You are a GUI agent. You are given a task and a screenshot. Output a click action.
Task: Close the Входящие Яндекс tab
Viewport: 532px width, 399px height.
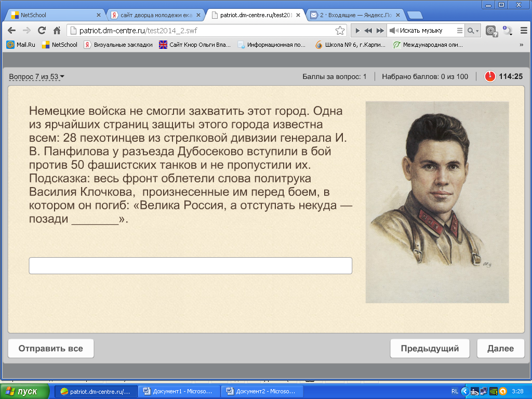tap(398, 15)
